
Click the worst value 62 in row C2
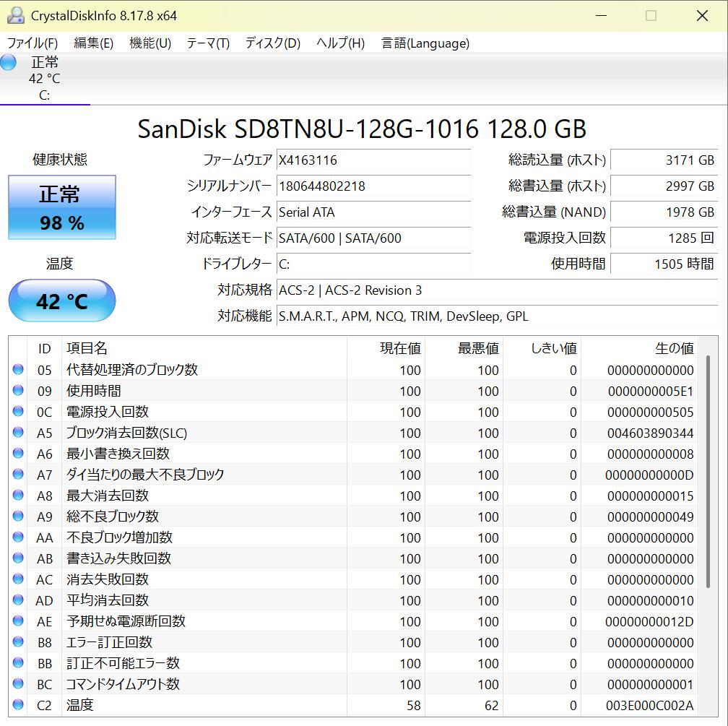492,705
